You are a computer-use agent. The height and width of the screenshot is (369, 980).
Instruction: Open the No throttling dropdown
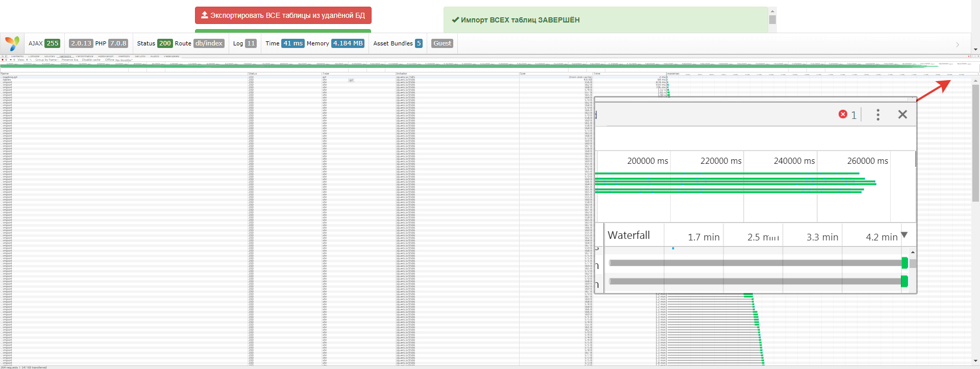point(124,60)
